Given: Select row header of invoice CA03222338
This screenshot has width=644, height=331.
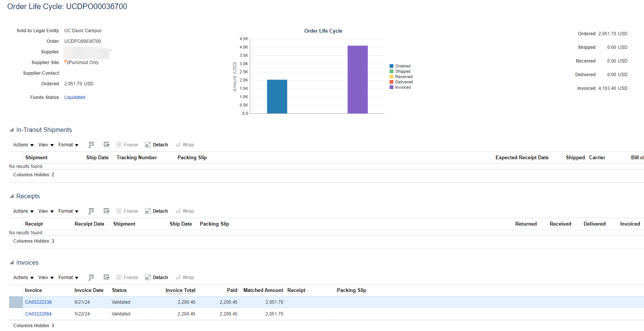Looking at the screenshot, I should (16, 302).
